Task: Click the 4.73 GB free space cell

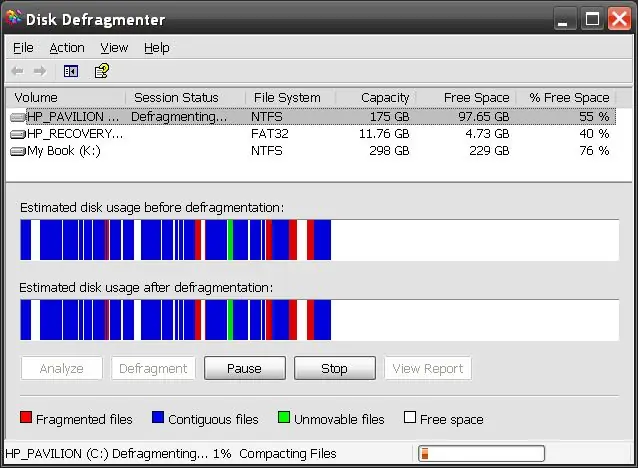Action: 487,134
